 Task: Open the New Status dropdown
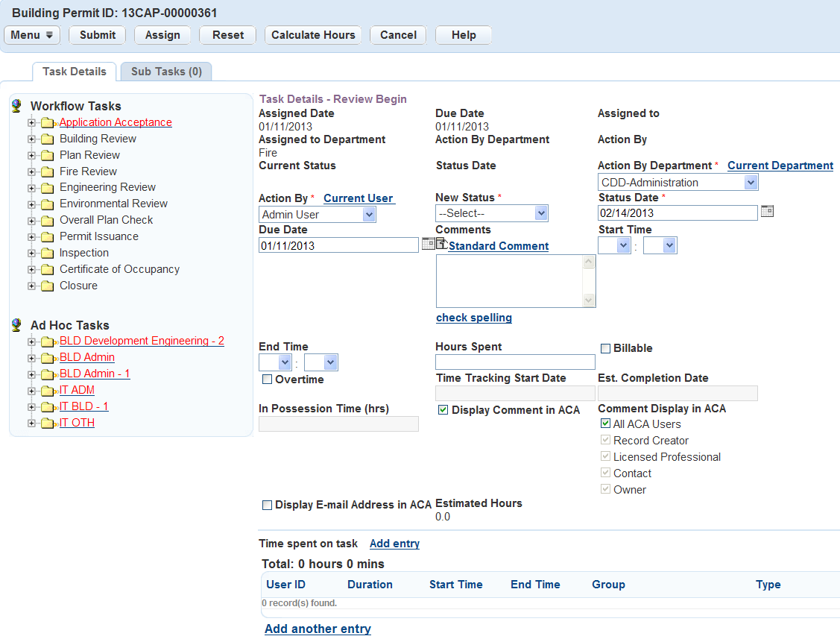(x=492, y=214)
